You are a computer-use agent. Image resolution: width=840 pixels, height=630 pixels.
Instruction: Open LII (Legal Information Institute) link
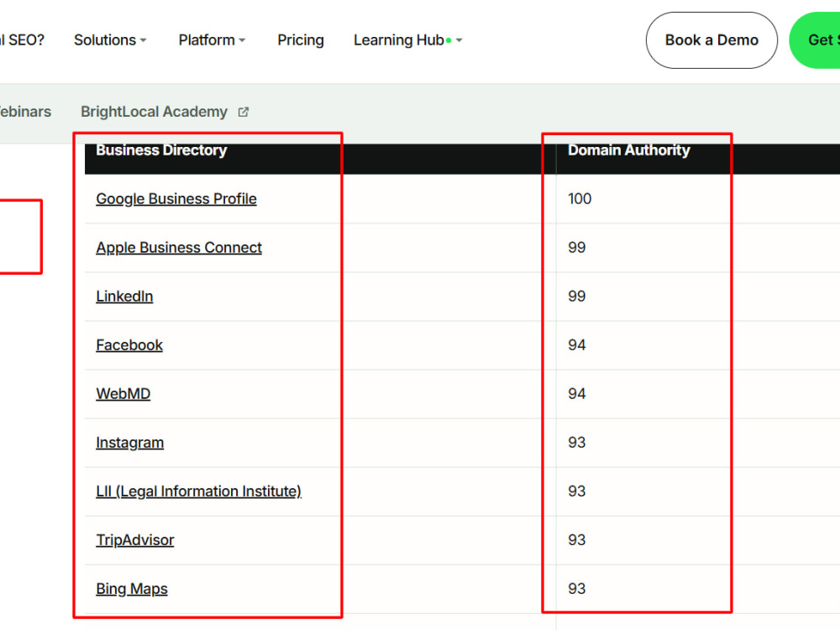pyautogui.click(x=199, y=491)
